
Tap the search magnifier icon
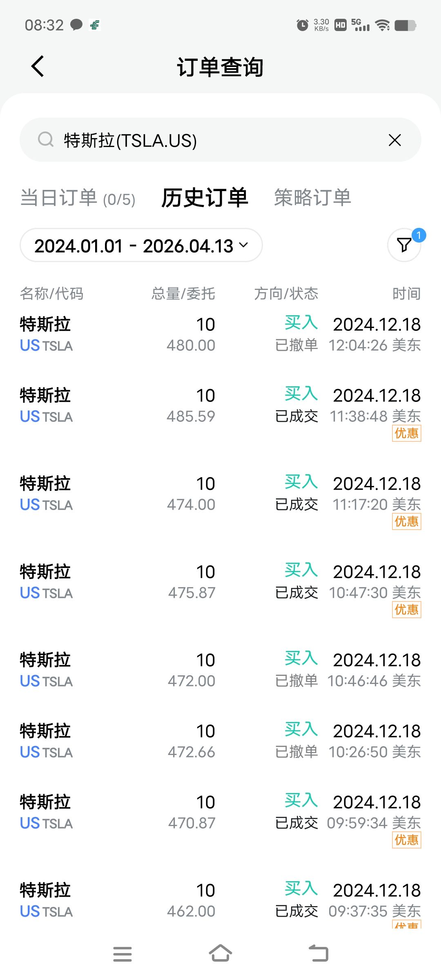[45, 140]
